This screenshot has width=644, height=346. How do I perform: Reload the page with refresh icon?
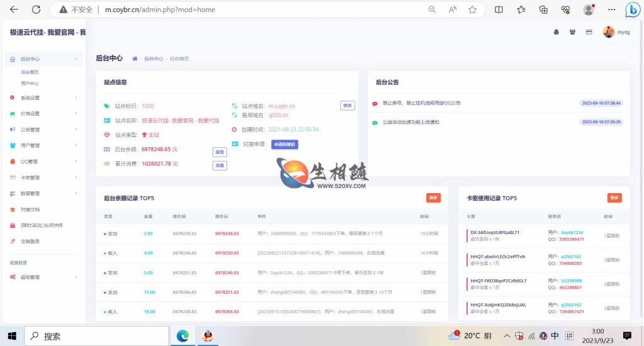coord(36,9)
